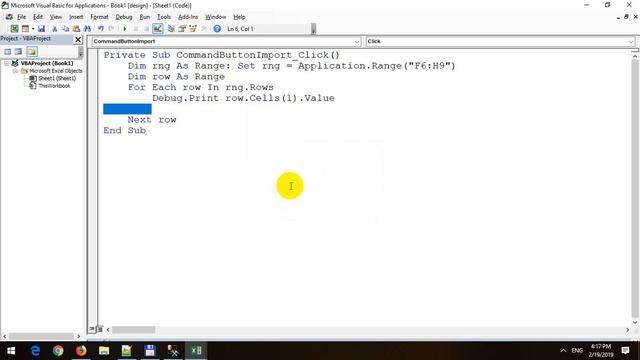Click on the 'Next row' code line
640x360 pixels.
tap(152, 120)
